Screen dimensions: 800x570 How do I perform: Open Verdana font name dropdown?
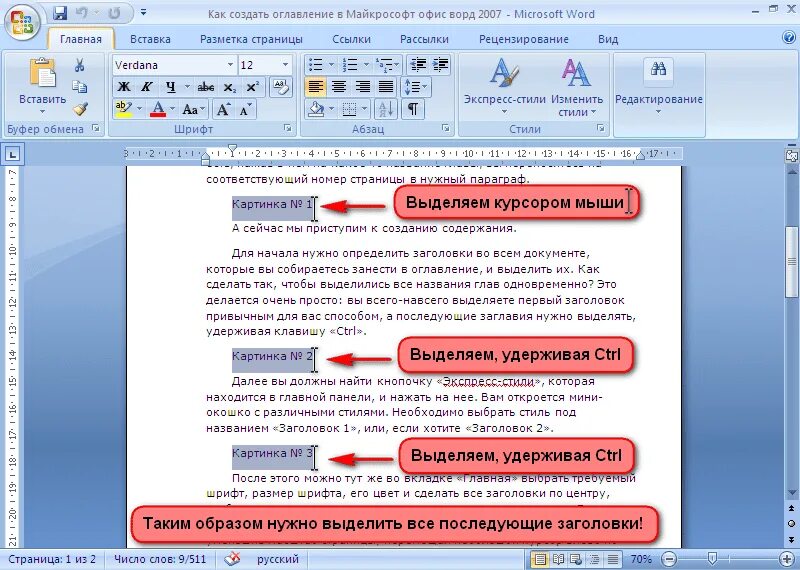click(230, 65)
